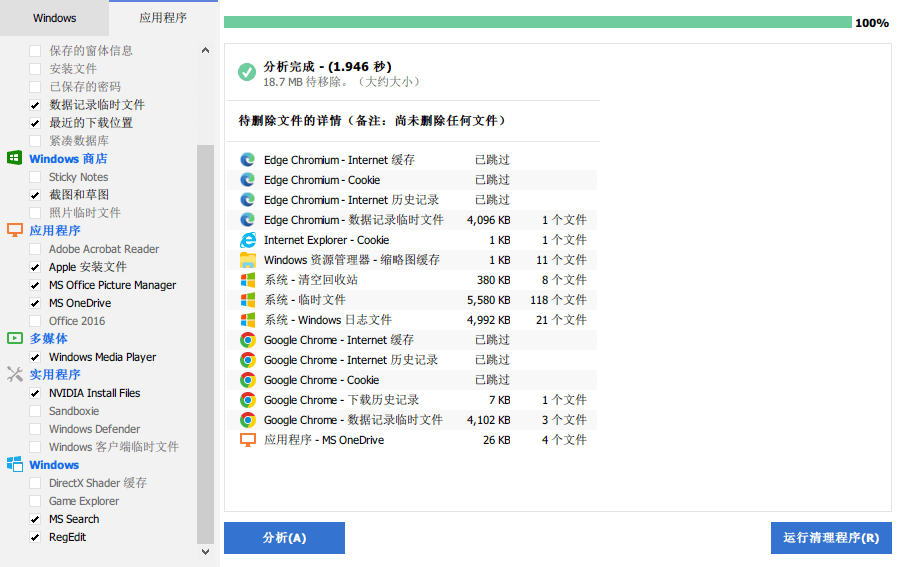Click the monitor icon beside 应用程序 - MS OneDrive

[247, 440]
